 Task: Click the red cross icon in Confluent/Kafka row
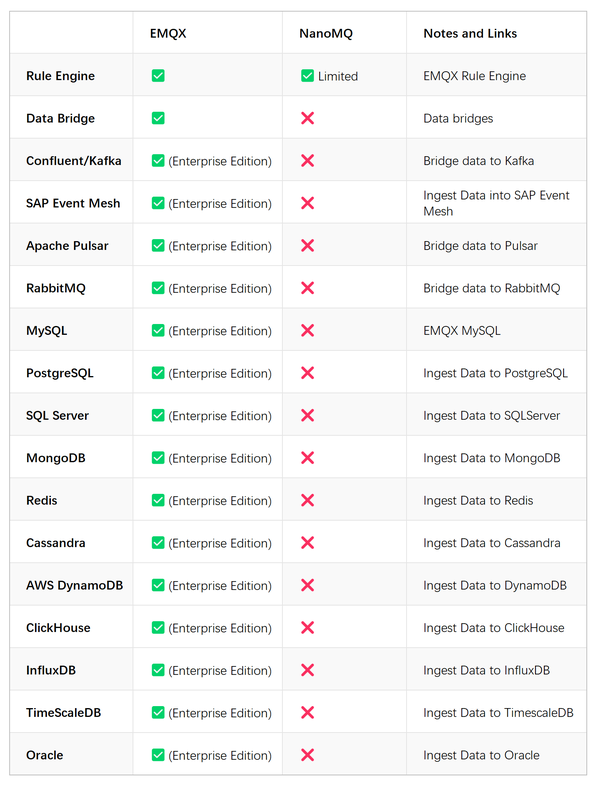[x=307, y=161]
